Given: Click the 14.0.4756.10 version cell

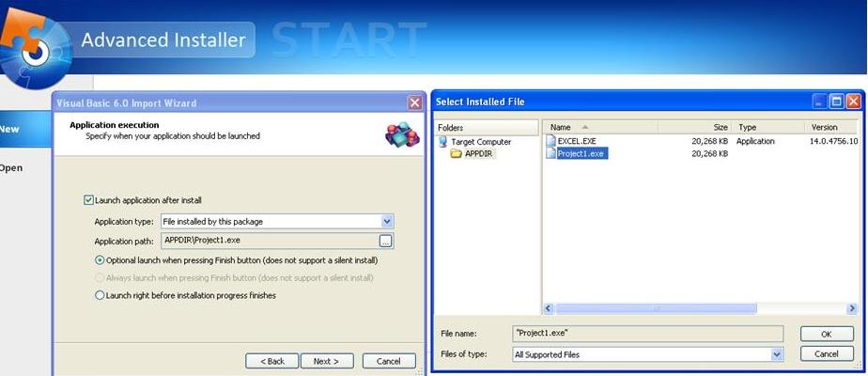Looking at the screenshot, I should (x=833, y=141).
